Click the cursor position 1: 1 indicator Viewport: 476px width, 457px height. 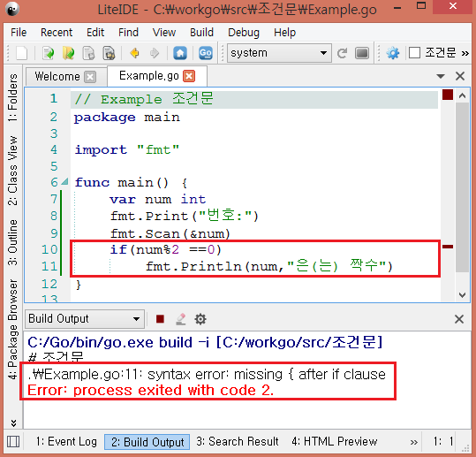[443, 441]
